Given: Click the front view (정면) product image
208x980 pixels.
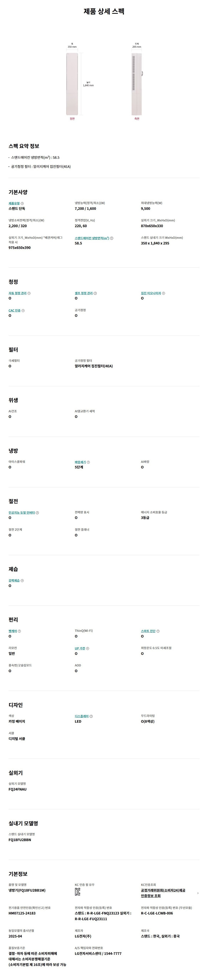Looking at the screenshot, I should coord(72,84).
